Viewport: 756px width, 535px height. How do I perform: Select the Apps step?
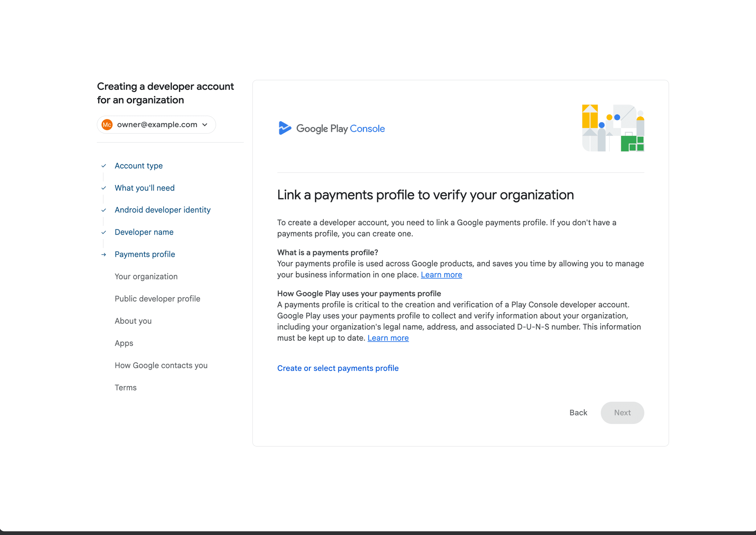pyautogui.click(x=124, y=343)
